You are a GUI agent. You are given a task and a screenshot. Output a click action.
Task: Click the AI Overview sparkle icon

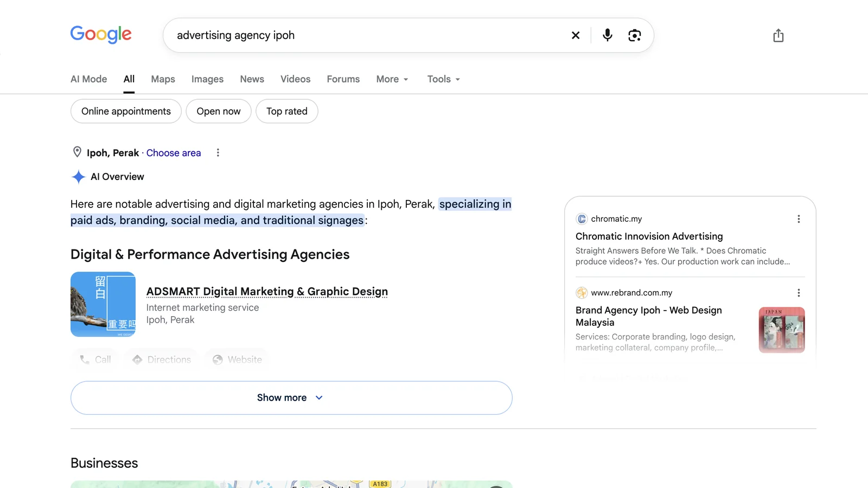point(79,177)
